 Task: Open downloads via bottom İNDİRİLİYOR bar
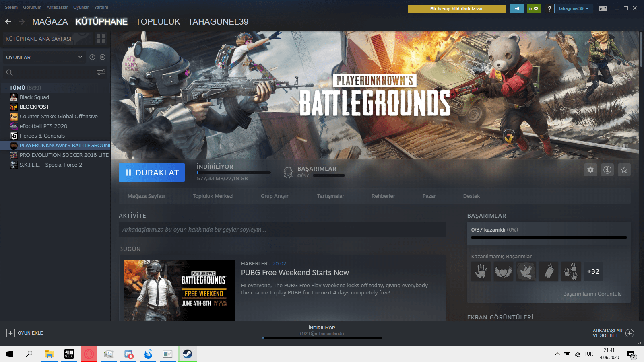point(322,331)
